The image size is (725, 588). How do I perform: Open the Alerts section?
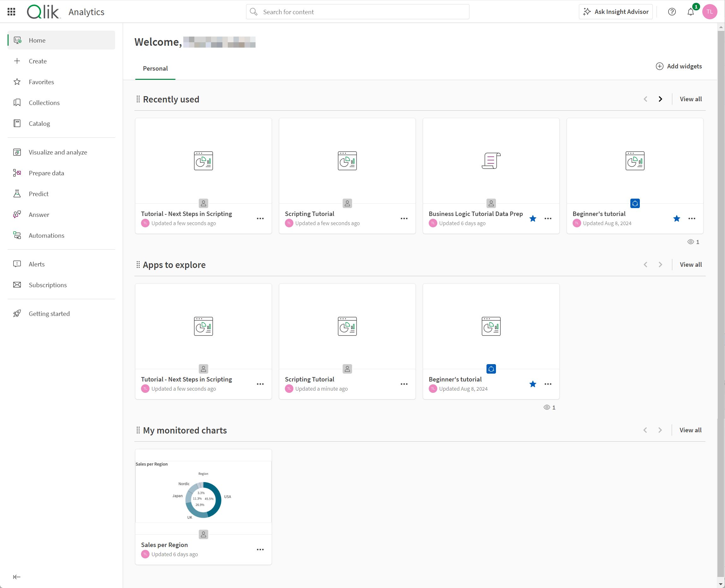pos(37,264)
